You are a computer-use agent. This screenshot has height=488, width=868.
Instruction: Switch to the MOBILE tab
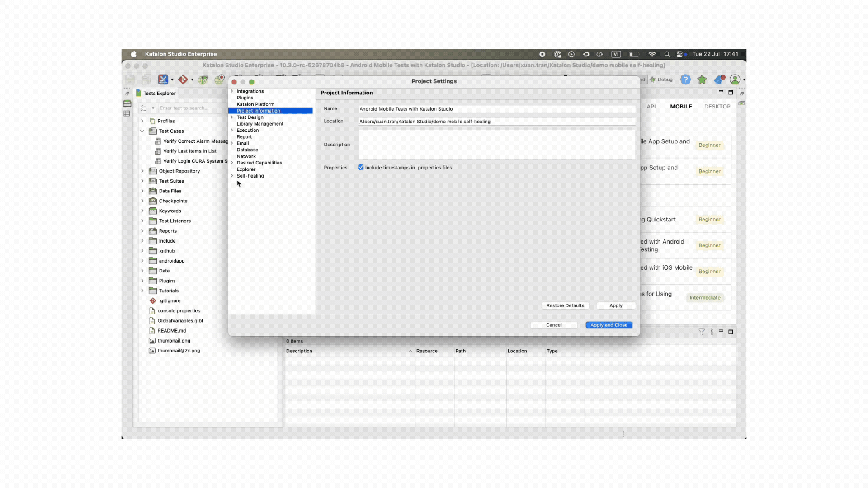pyautogui.click(x=681, y=107)
